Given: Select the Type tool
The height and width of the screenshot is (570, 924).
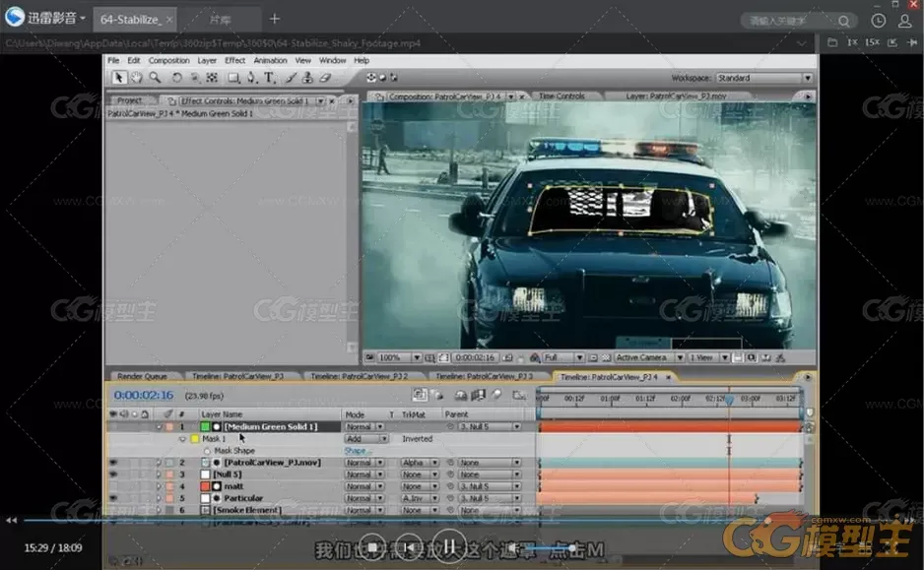Looking at the screenshot, I should pos(269,78).
